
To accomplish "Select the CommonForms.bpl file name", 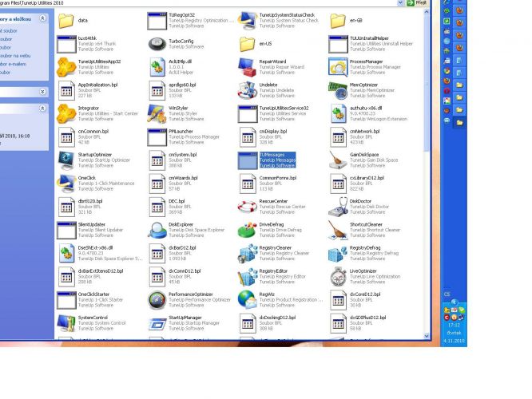I will pos(278,178).
